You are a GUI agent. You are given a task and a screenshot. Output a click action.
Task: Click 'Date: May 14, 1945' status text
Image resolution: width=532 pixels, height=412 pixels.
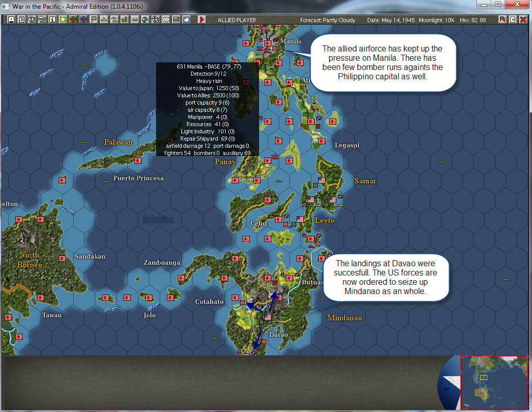click(391, 20)
